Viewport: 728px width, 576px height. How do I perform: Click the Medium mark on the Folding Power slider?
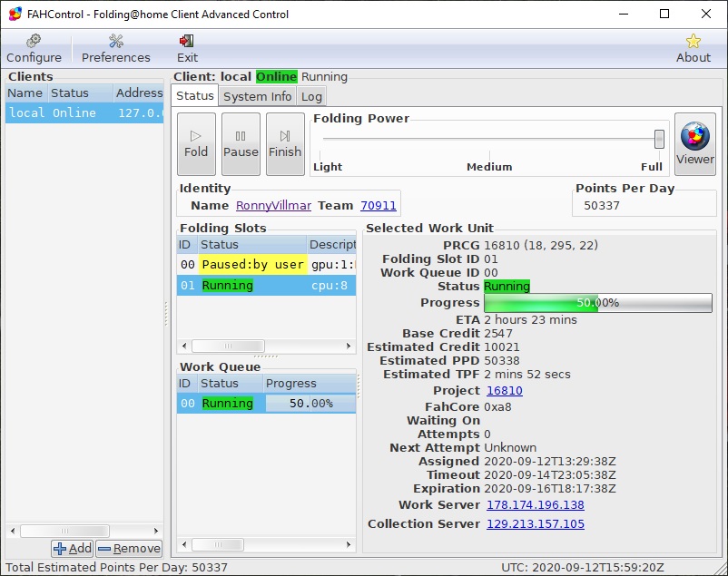click(x=489, y=167)
